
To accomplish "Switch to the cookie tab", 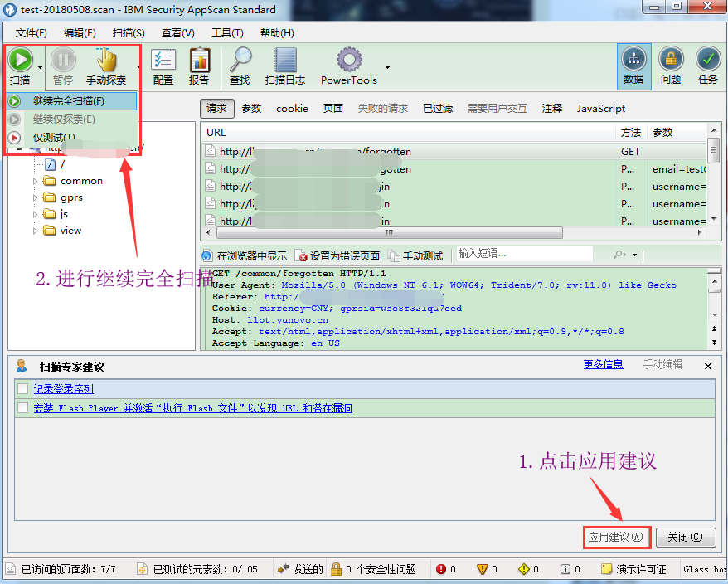I will (292, 108).
